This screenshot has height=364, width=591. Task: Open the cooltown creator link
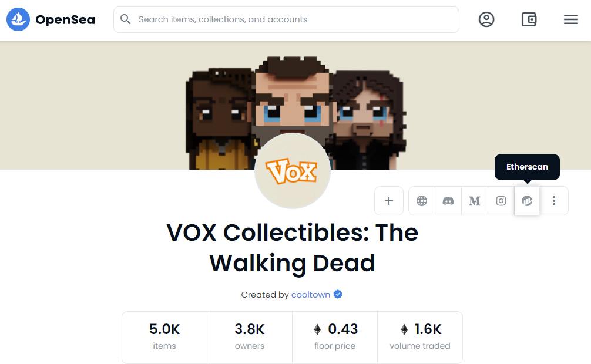311,295
